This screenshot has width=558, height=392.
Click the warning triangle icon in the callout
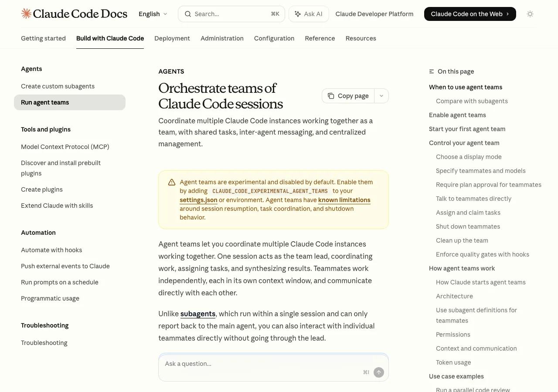coord(172,182)
